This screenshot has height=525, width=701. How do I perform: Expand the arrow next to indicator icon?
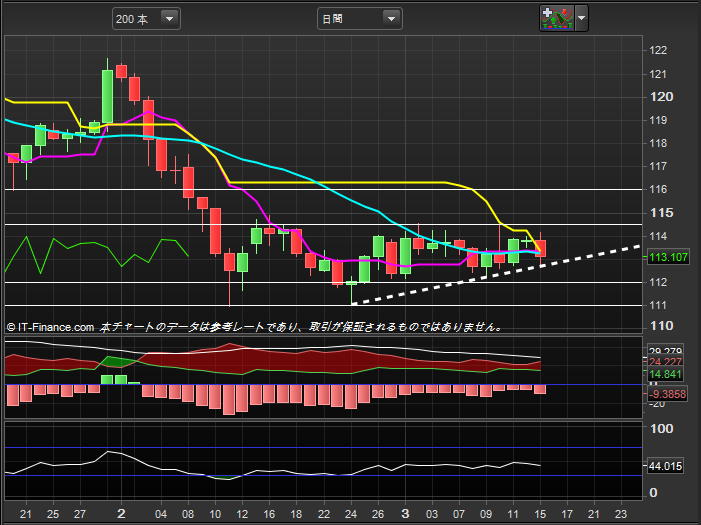[581, 18]
